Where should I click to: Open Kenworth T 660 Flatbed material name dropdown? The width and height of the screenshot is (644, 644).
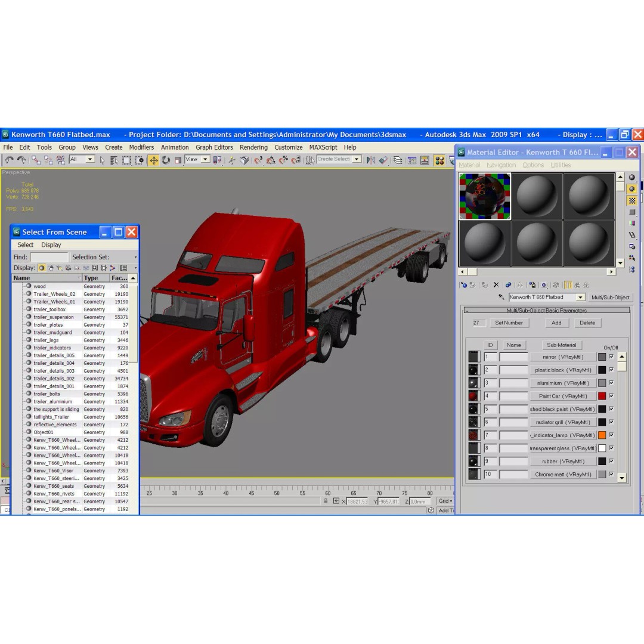(x=580, y=297)
